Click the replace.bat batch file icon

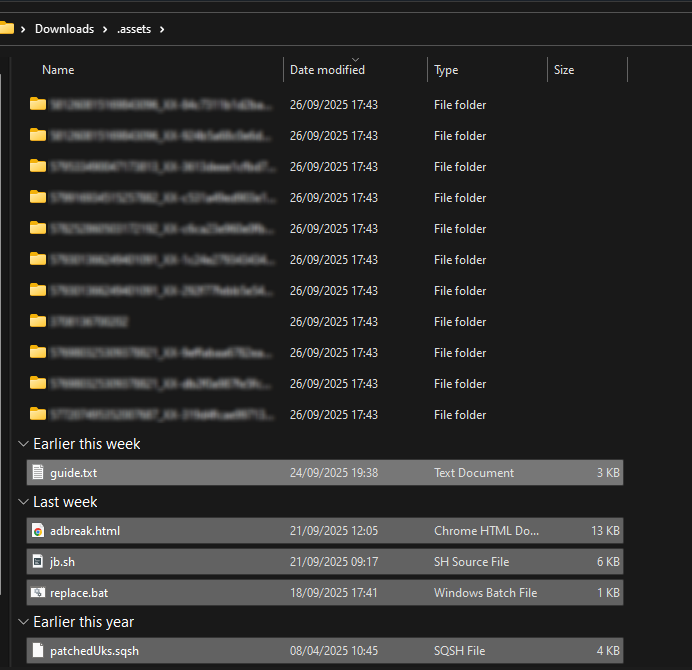click(38, 593)
